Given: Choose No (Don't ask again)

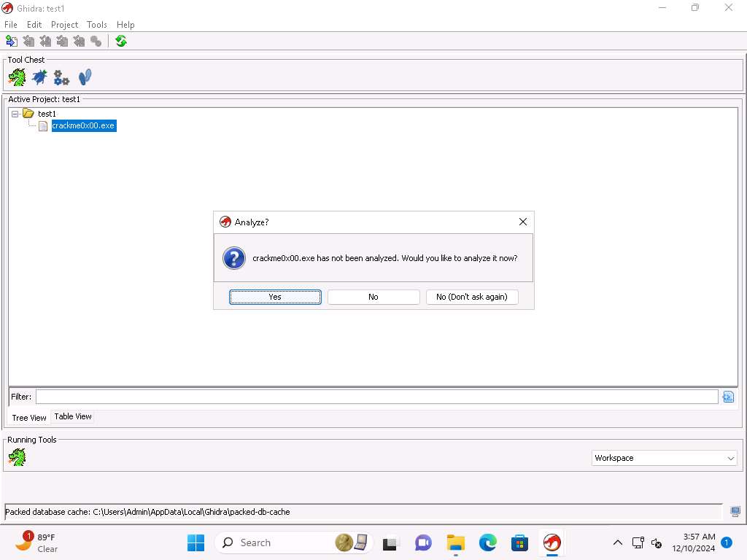Looking at the screenshot, I should coord(472,297).
